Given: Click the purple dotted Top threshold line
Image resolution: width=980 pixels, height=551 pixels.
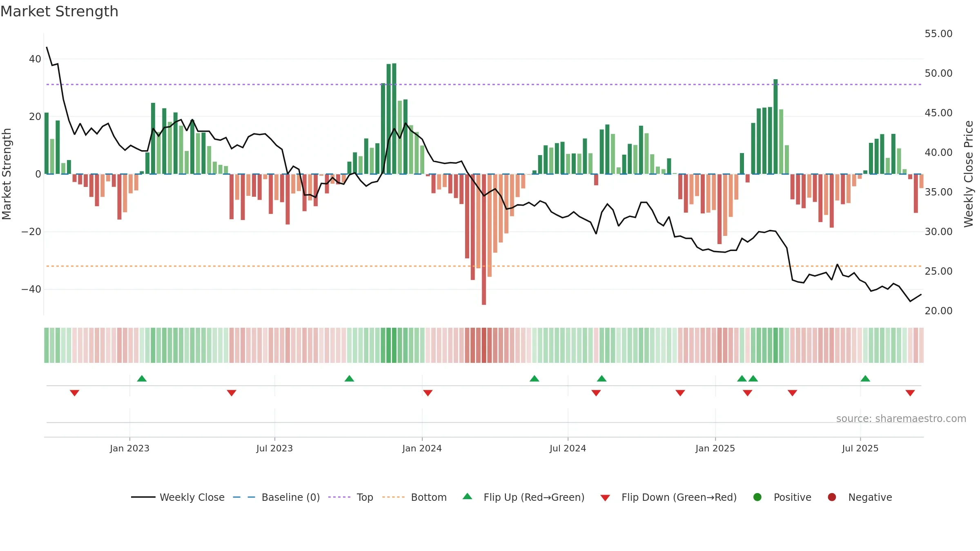Looking at the screenshot, I should 484,84.
